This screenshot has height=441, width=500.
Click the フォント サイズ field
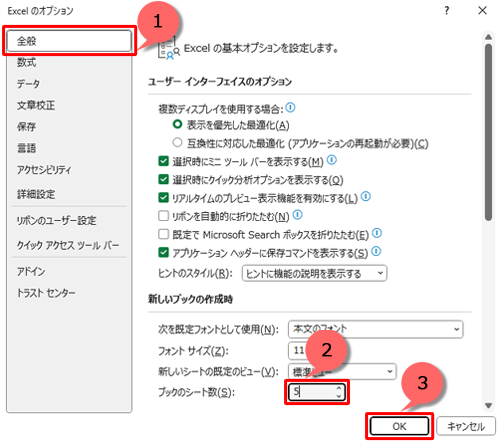(298, 350)
